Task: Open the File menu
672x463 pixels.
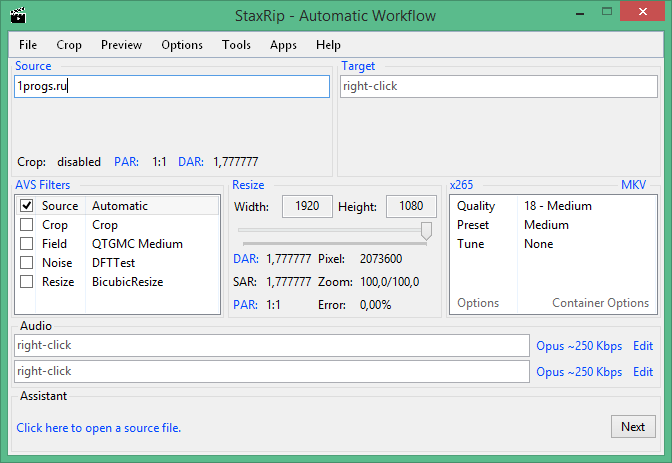Action: [x=27, y=45]
